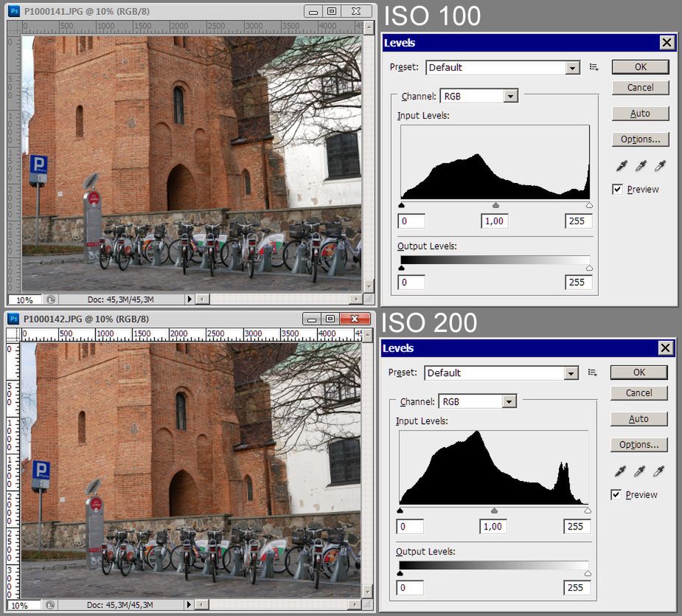682x616 pixels.
Task: Open preset options menu icon in ISO 200 Levels
Action: click(592, 373)
